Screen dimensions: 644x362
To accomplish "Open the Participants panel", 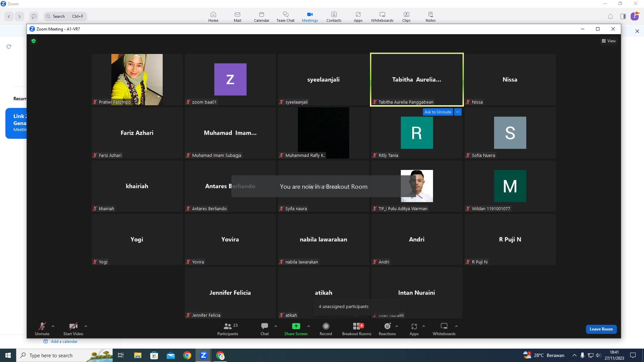I will (228, 329).
